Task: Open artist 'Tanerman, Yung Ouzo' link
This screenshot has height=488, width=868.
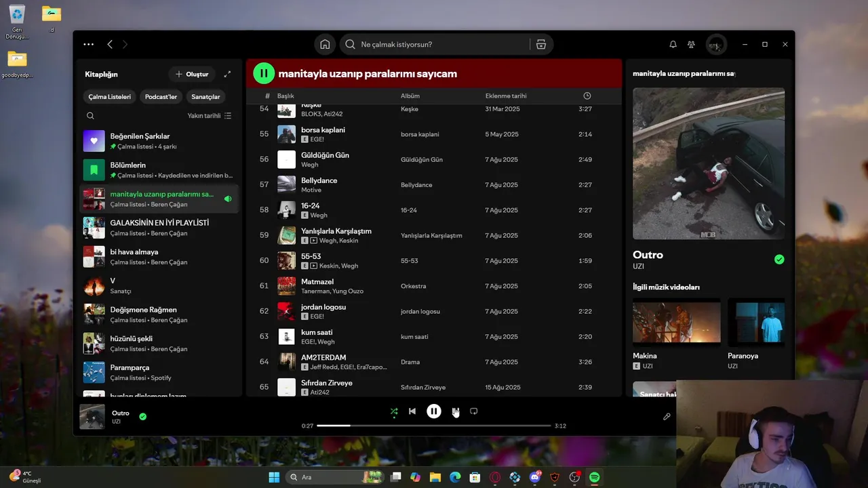Action: [332, 291]
